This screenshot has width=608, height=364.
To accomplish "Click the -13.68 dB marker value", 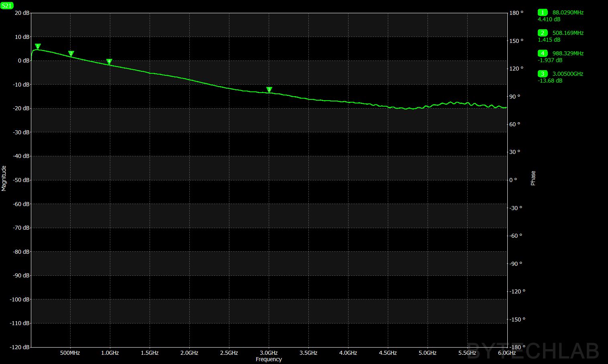I will (550, 81).
